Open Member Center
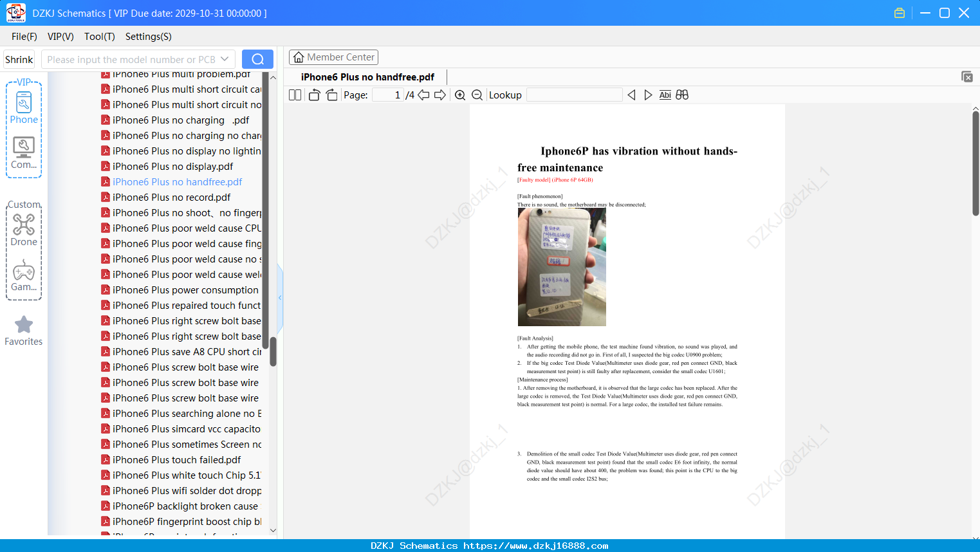 333,57
